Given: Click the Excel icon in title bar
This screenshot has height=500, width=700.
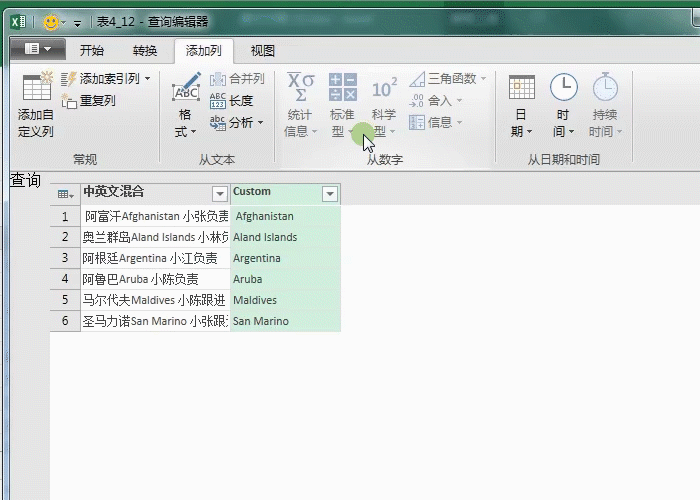Looking at the screenshot, I should (18, 22).
